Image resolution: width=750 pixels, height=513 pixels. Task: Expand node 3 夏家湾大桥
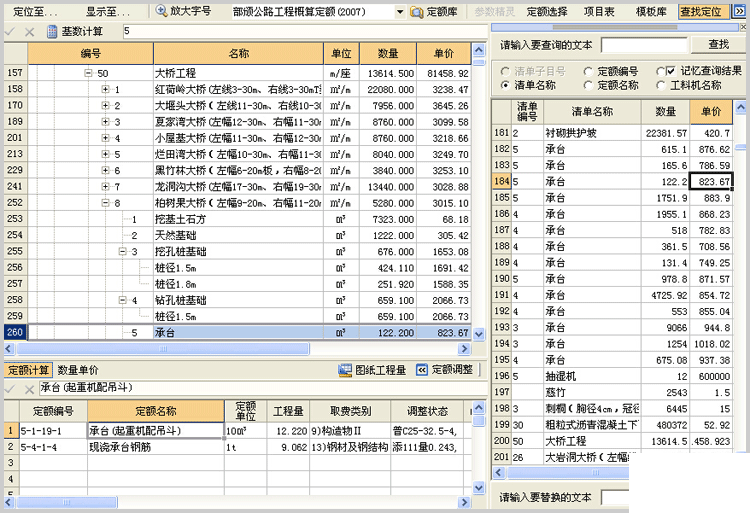[x=105, y=122]
